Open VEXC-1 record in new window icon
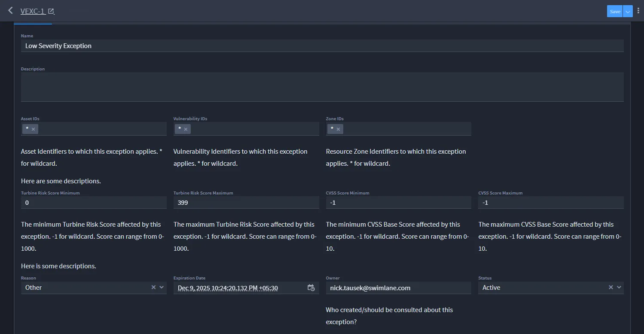The width and height of the screenshot is (644, 334). click(x=51, y=12)
